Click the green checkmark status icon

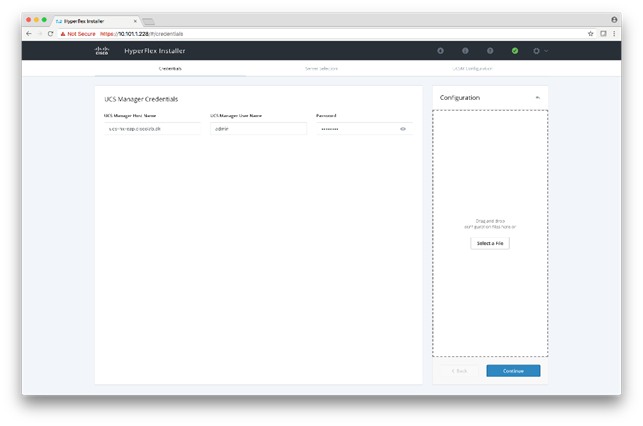(515, 51)
